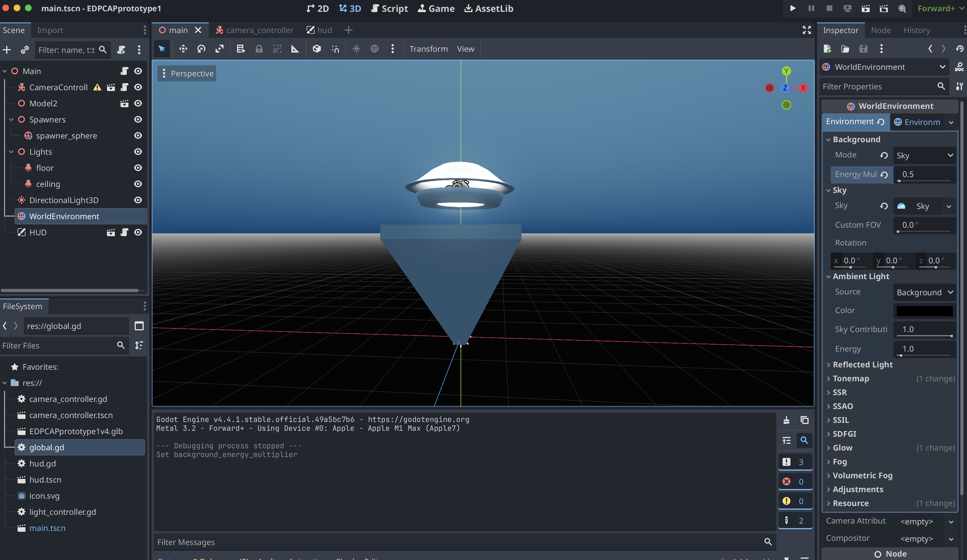Toggle visibility of DirectionalLight3D
967x560 pixels.
[x=138, y=200]
